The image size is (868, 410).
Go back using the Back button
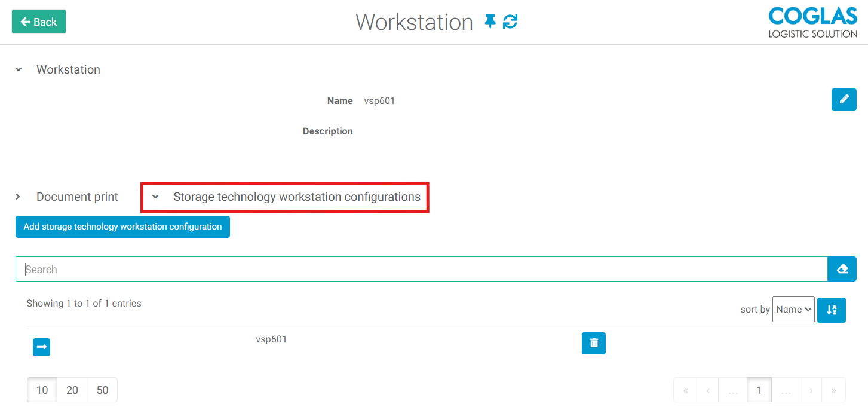[39, 22]
